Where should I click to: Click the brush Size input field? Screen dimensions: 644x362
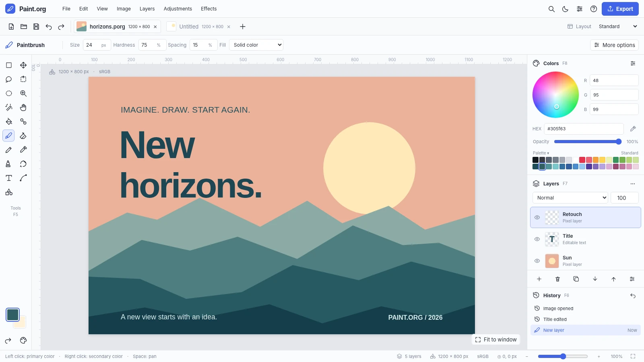click(97, 45)
